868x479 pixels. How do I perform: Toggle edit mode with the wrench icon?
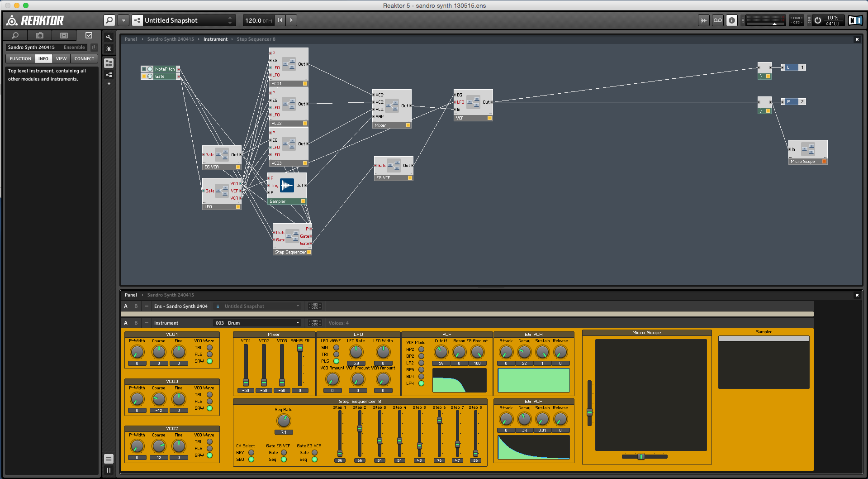click(109, 38)
